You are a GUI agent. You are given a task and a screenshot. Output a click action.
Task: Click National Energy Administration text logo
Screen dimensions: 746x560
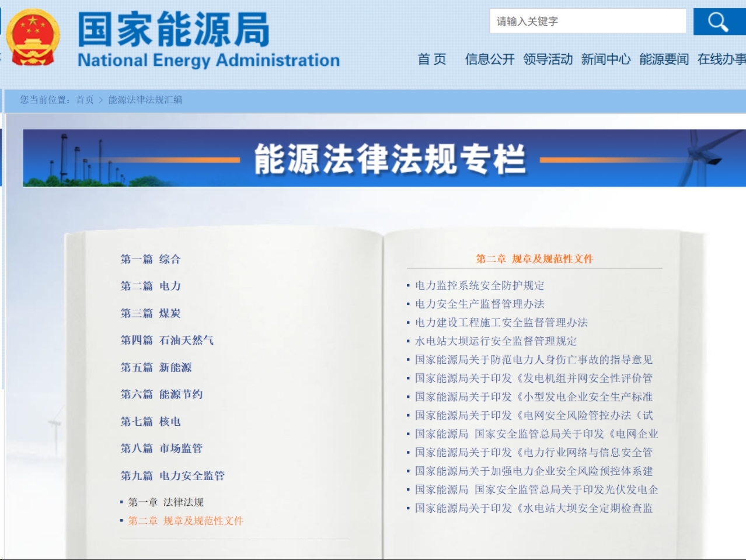[x=208, y=61]
